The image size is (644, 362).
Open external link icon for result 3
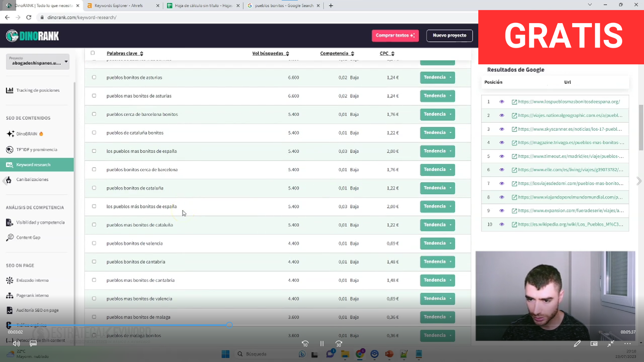click(x=514, y=129)
